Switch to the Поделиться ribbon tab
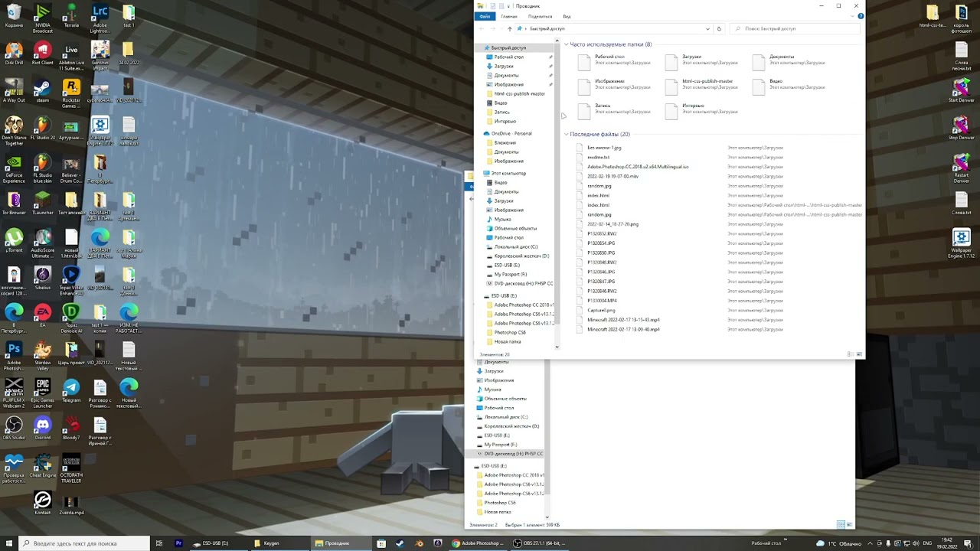 coord(540,16)
